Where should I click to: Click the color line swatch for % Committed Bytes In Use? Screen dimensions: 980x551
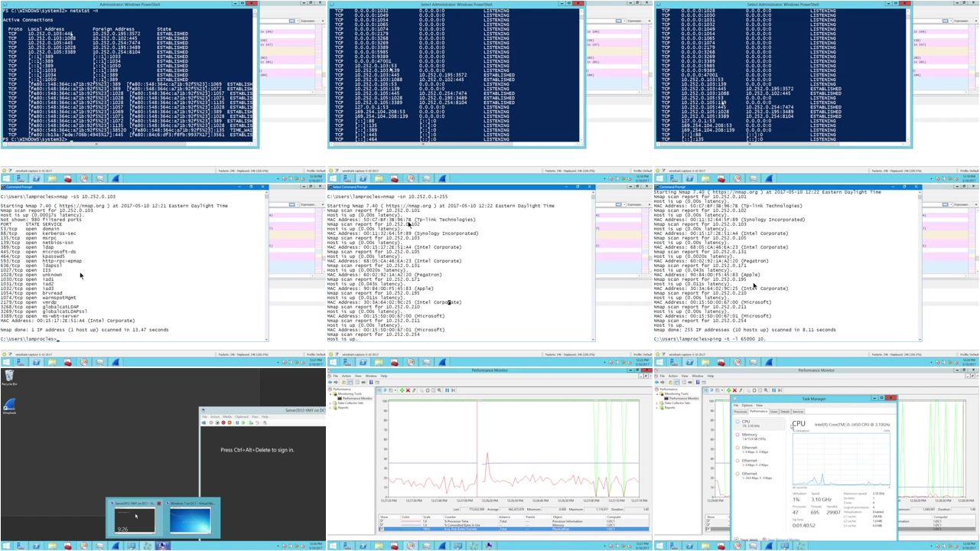click(412, 525)
